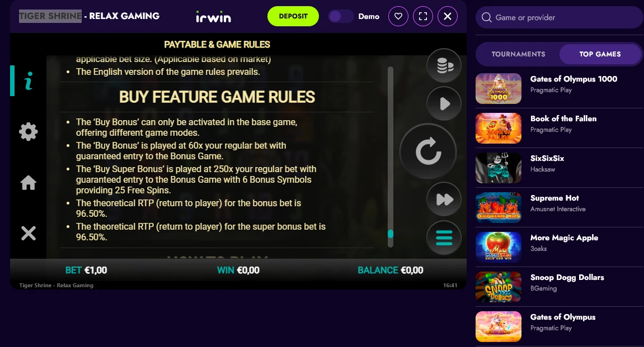Open the green hamburger game menu
The image size is (644, 347).
(x=444, y=237)
